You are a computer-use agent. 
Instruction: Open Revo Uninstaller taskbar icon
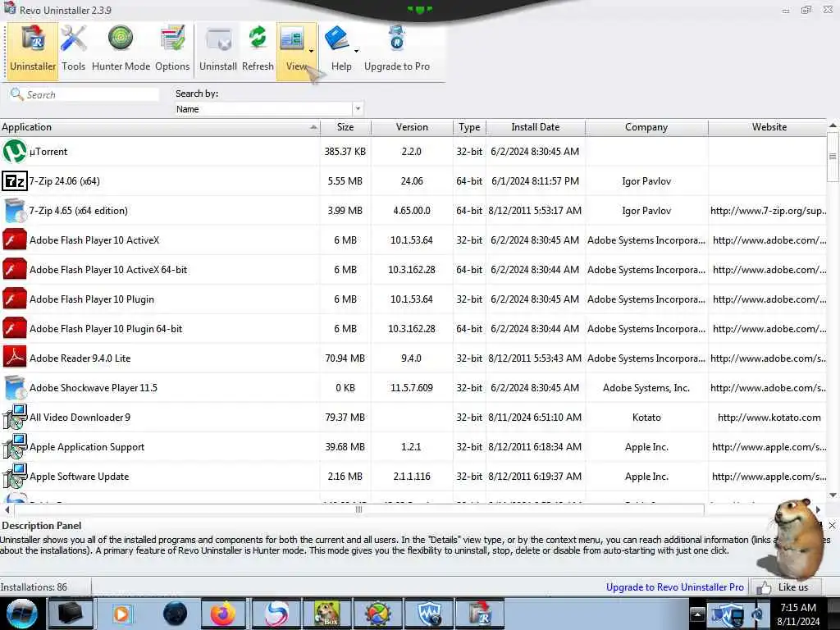[x=480, y=614]
